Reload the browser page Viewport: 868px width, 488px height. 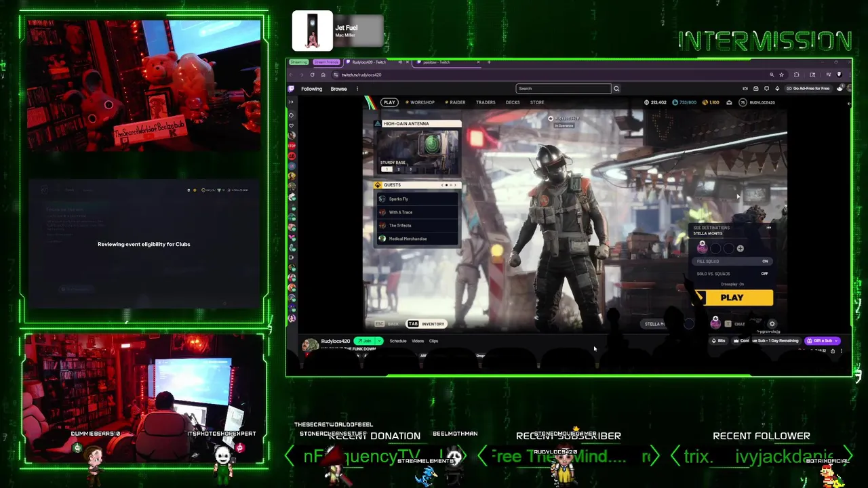(312, 75)
